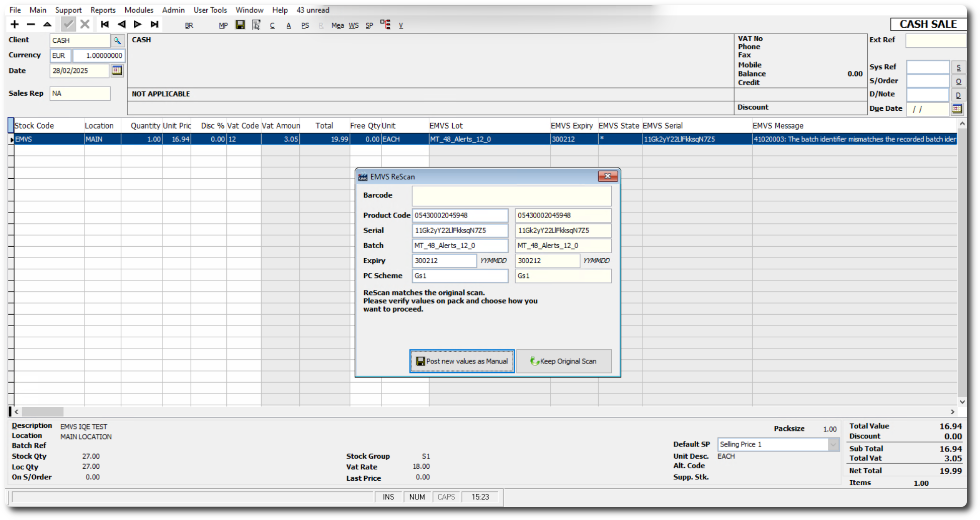
Task: Click the BR toolbar shortcut
Action: coord(189,25)
